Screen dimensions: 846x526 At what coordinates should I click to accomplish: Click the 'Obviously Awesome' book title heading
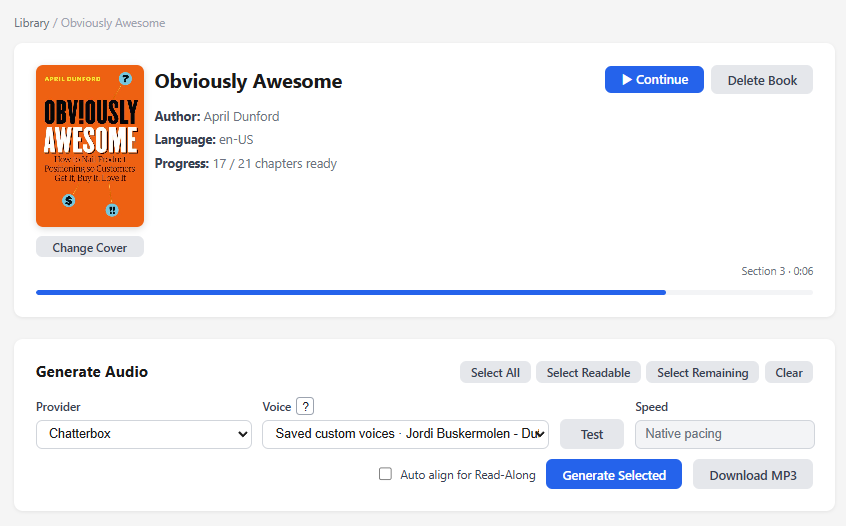pos(248,81)
